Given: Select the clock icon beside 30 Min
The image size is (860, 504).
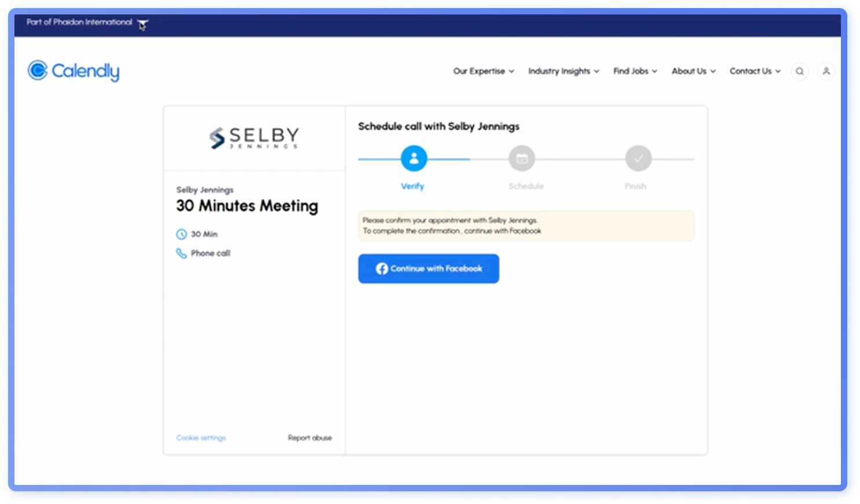Looking at the screenshot, I should [181, 234].
